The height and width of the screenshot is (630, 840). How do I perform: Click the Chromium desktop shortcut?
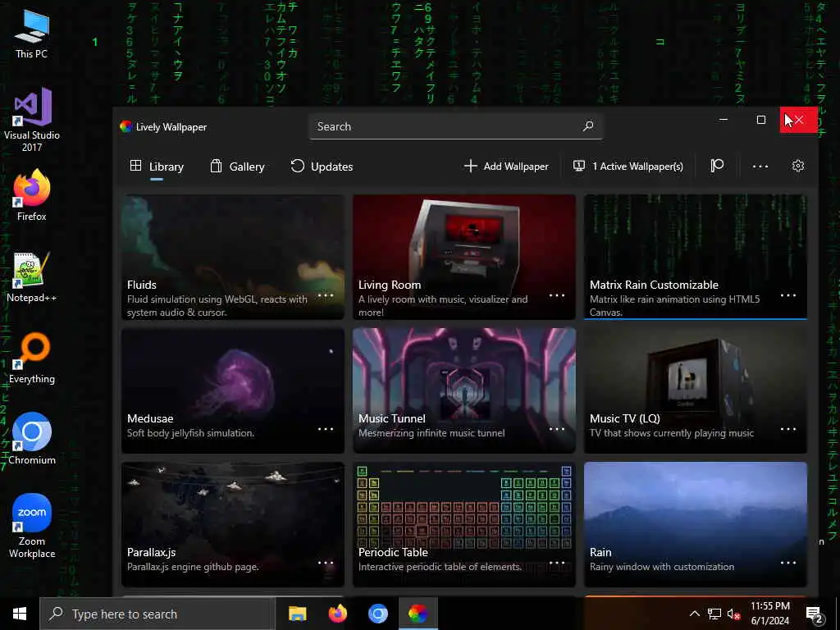pyautogui.click(x=32, y=440)
